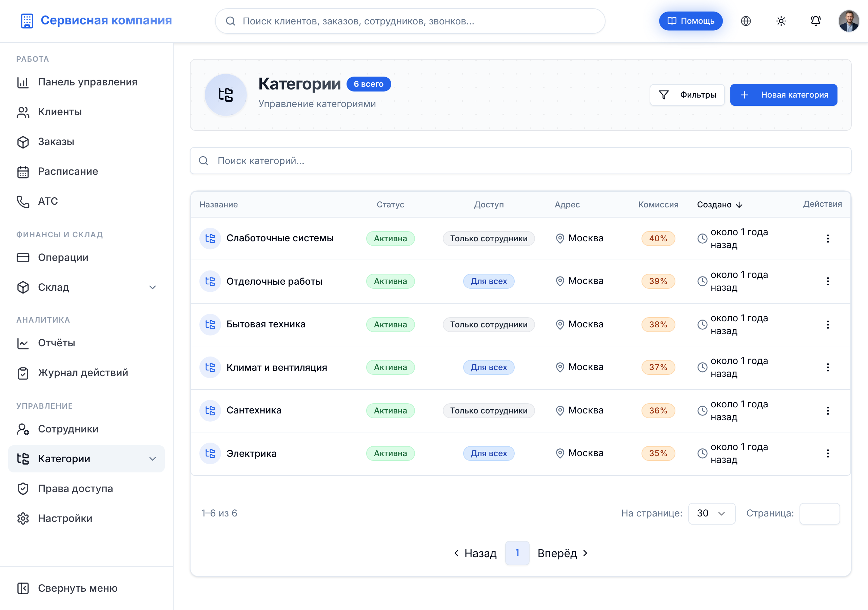
Task: Expand the Склад submenu chevron
Action: (x=152, y=287)
